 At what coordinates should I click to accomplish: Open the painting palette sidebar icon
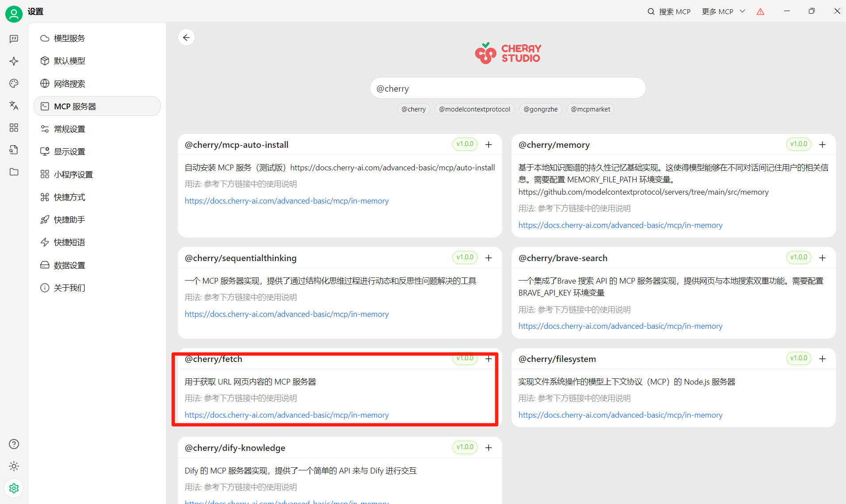[14, 83]
